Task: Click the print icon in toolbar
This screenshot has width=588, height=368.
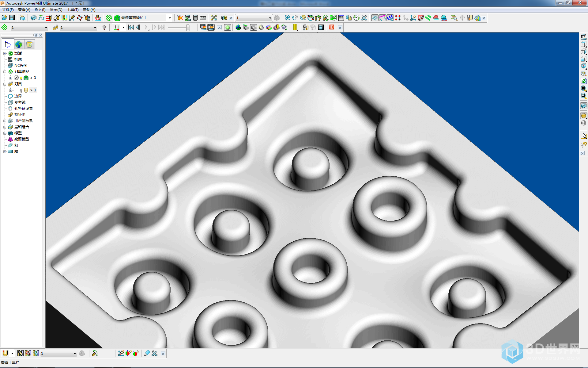Action: (x=23, y=18)
